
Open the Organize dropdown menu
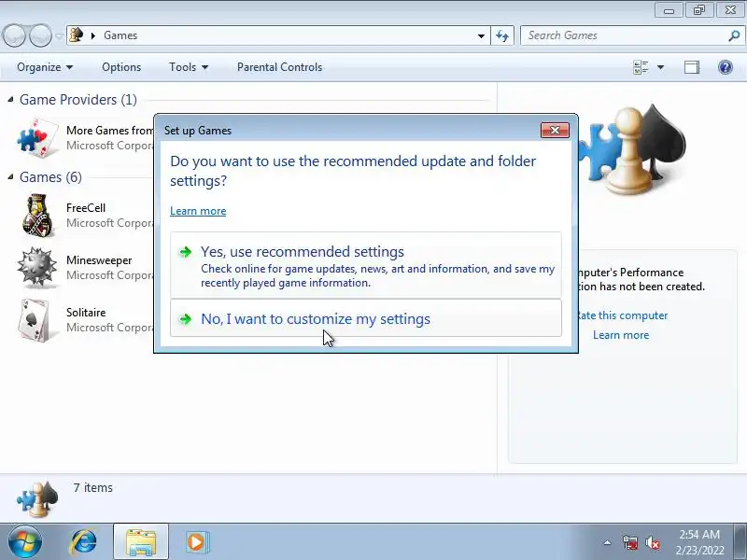tap(45, 67)
